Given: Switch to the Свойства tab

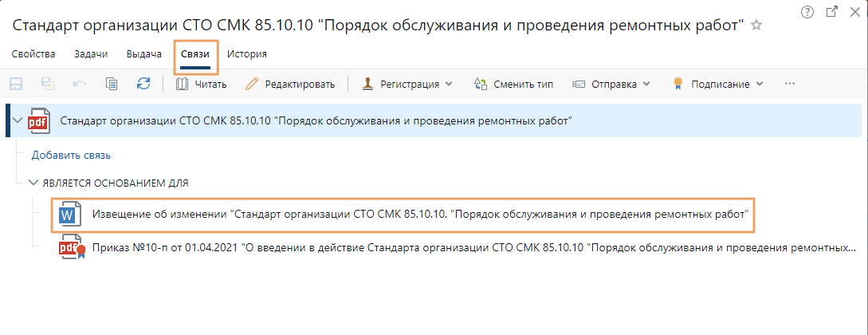Looking at the screenshot, I should coord(33,53).
